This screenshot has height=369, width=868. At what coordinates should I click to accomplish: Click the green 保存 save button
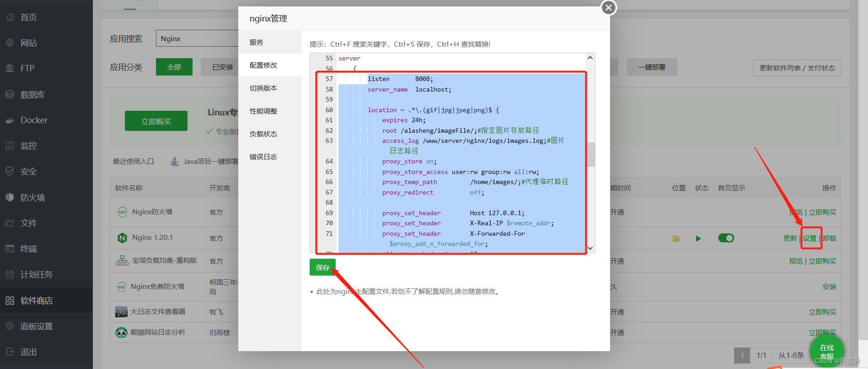tap(322, 267)
